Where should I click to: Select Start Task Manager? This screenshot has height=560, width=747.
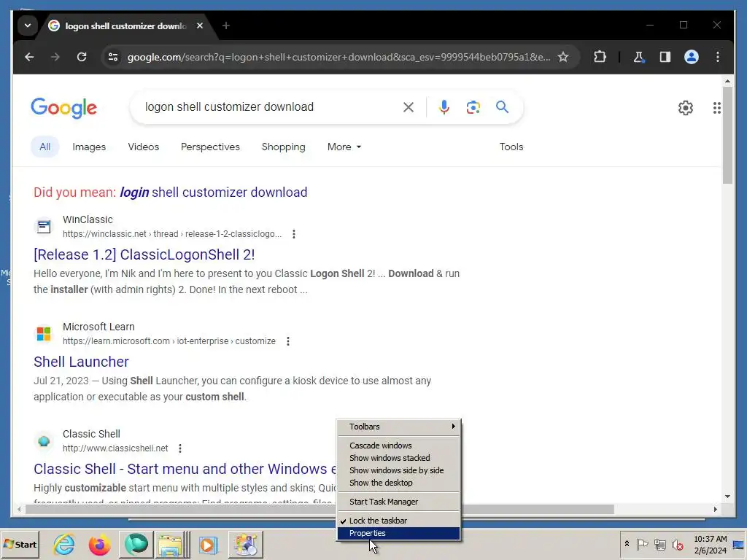(x=399, y=502)
